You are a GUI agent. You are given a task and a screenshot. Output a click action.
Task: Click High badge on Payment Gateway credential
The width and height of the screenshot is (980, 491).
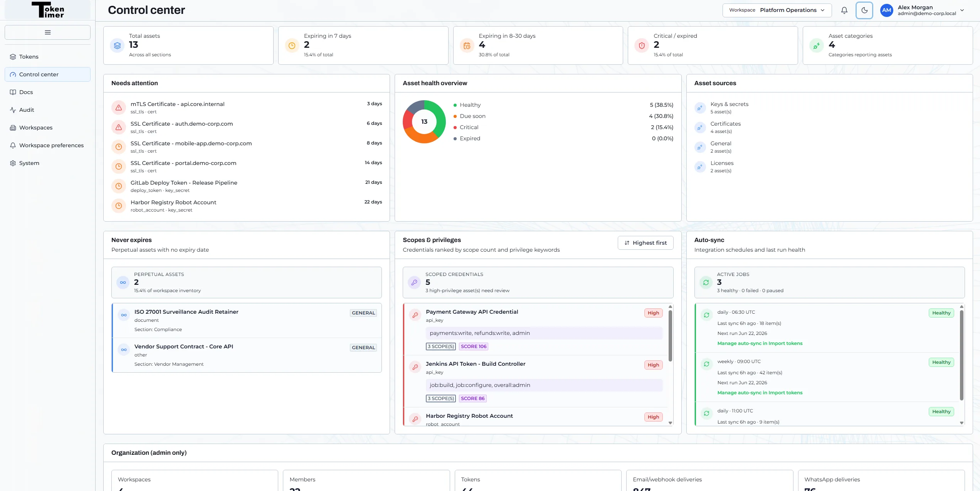click(654, 313)
